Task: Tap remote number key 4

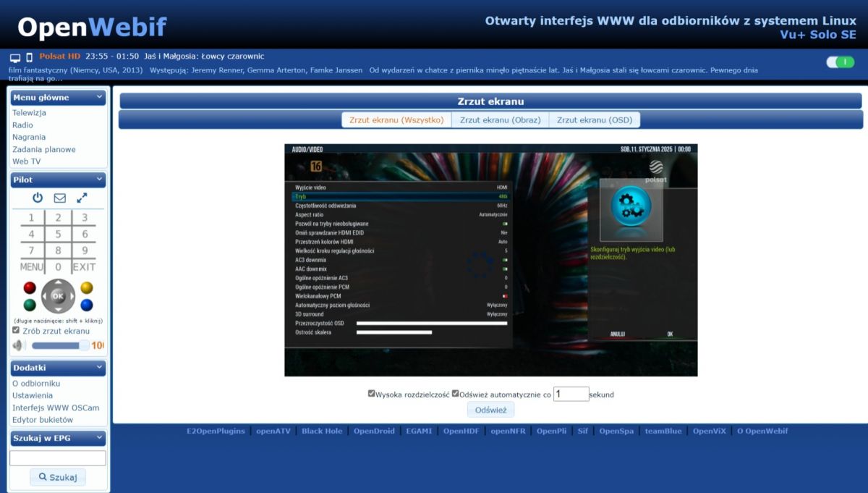Action: (x=31, y=235)
